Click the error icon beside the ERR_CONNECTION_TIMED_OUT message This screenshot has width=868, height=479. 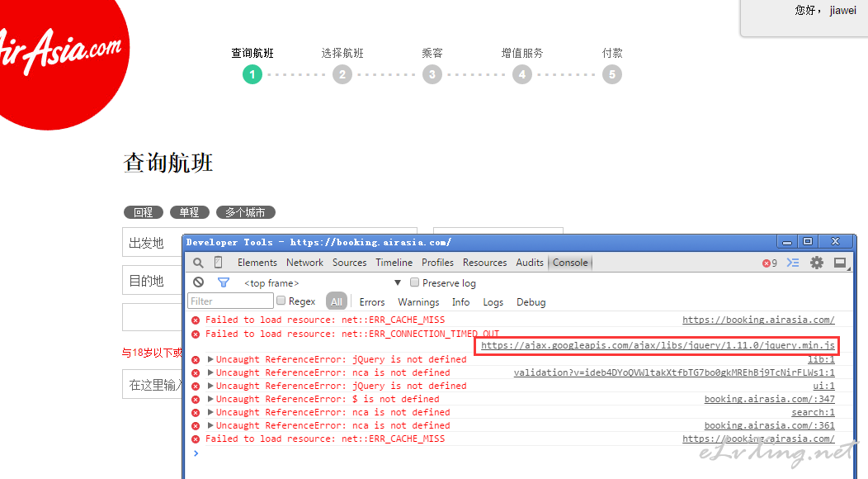[196, 334]
